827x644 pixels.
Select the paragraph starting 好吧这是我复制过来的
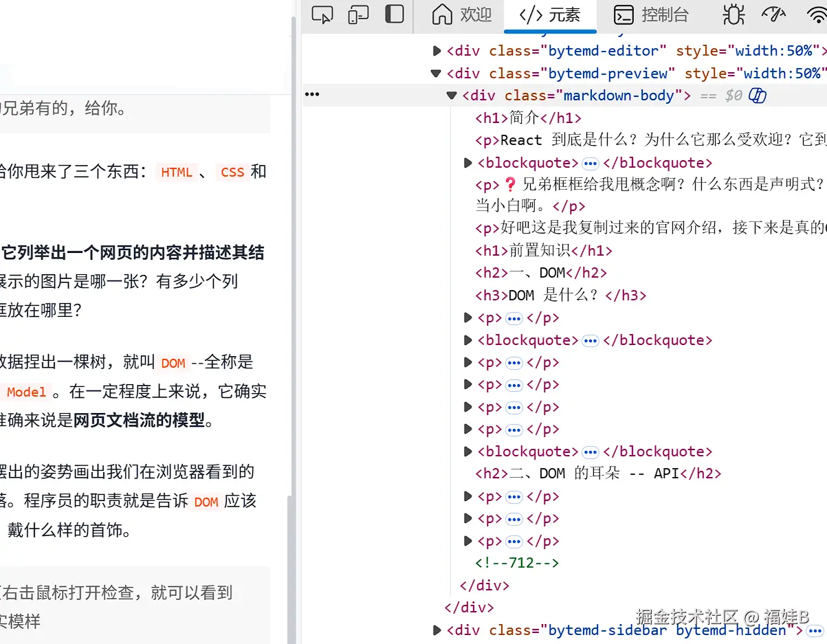[x=650, y=228]
